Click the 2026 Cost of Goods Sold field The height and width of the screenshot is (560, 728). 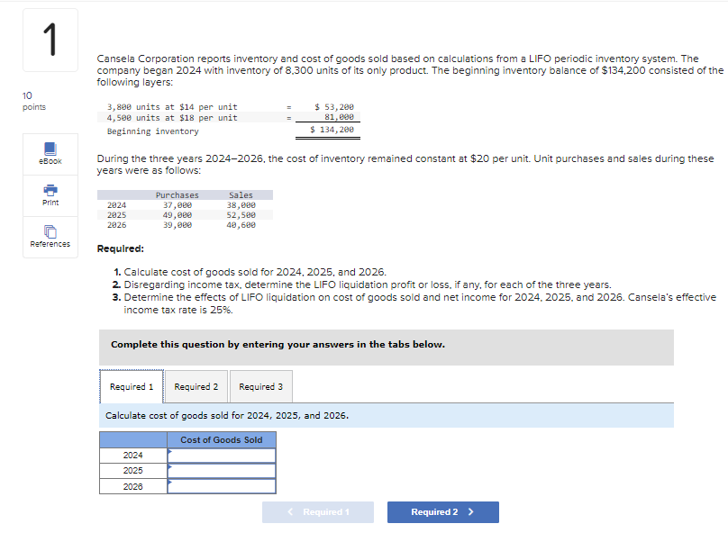[x=221, y=486]
